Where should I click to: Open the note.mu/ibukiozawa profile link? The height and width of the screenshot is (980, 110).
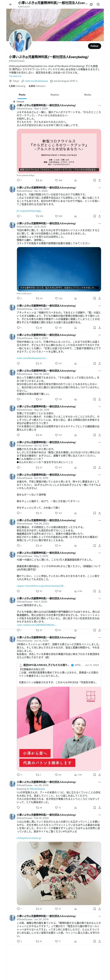36,81
